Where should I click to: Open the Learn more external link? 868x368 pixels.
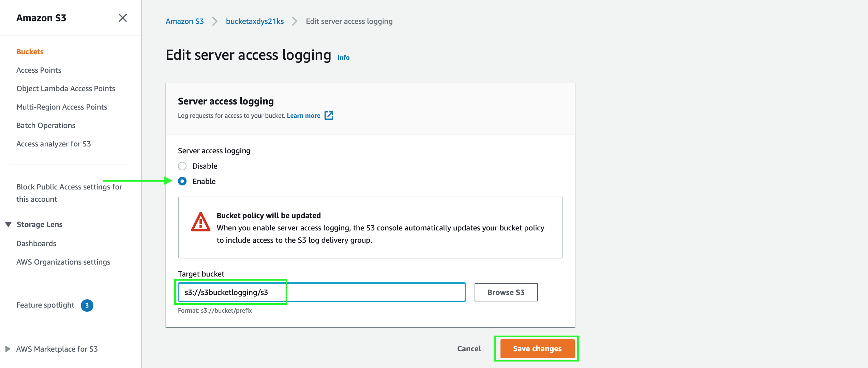pyautogui.click(x=303, y=115)
